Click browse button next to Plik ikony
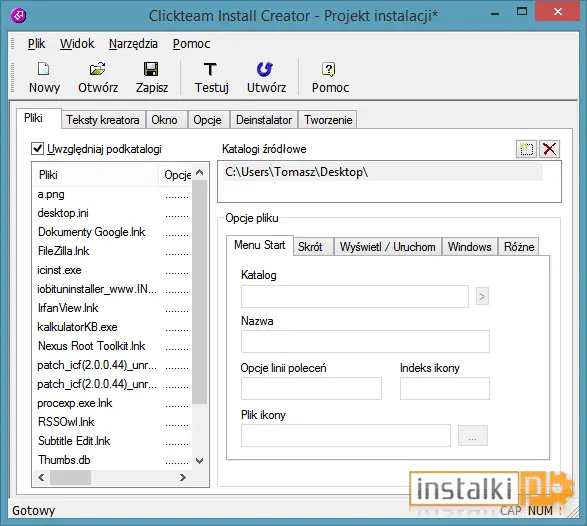Viewport: 587px width, 526px height. [473, 435]
